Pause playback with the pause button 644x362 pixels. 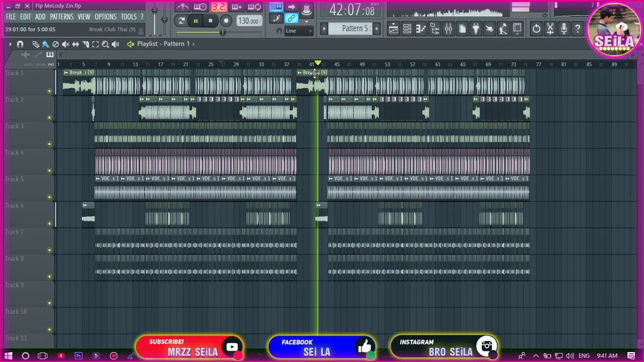coord(196,21)
